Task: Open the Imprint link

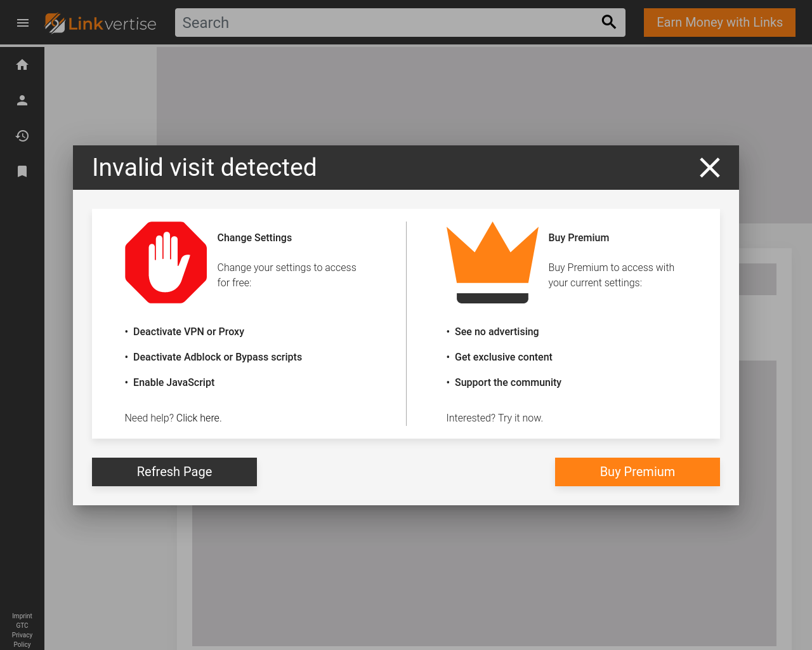Action: pyautogui.click(x=22, y=616)
